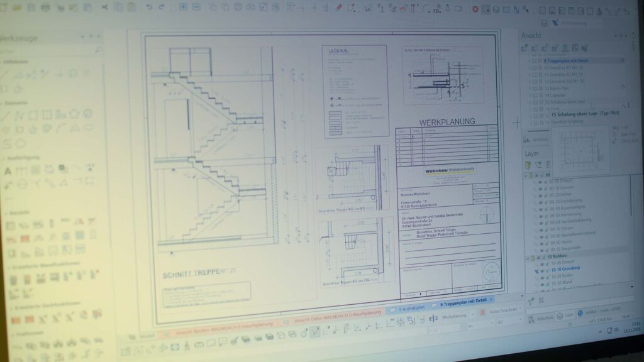644x362 pixels.
Task: Click the Bibliothek panel button
Action: pos(541,319)
